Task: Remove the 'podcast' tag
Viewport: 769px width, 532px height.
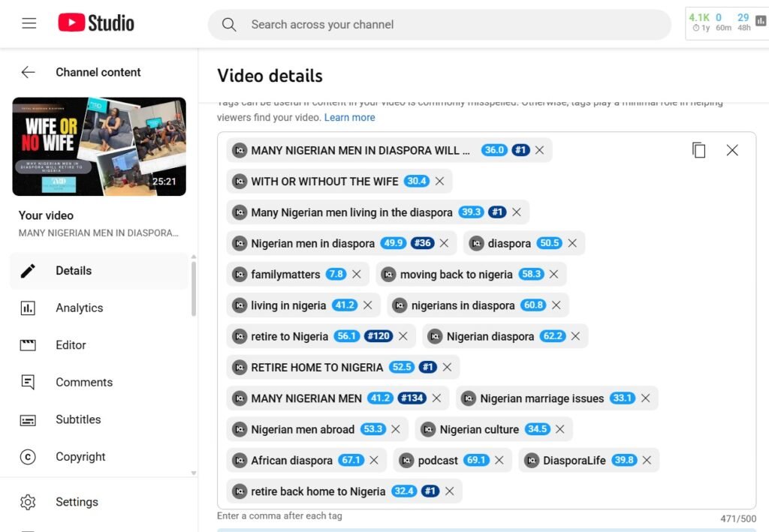Action: pyautogui.click(x=499, y=461)
